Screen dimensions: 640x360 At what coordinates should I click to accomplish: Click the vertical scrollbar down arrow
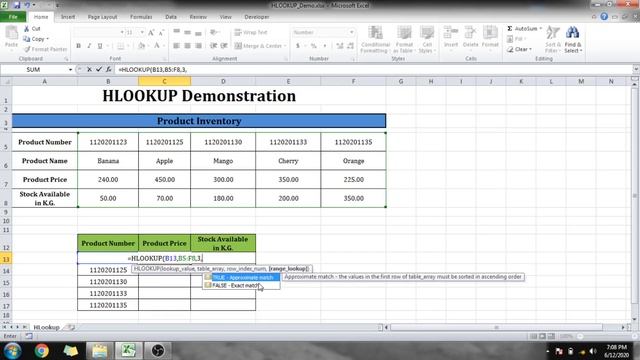[x=635, y=319]
